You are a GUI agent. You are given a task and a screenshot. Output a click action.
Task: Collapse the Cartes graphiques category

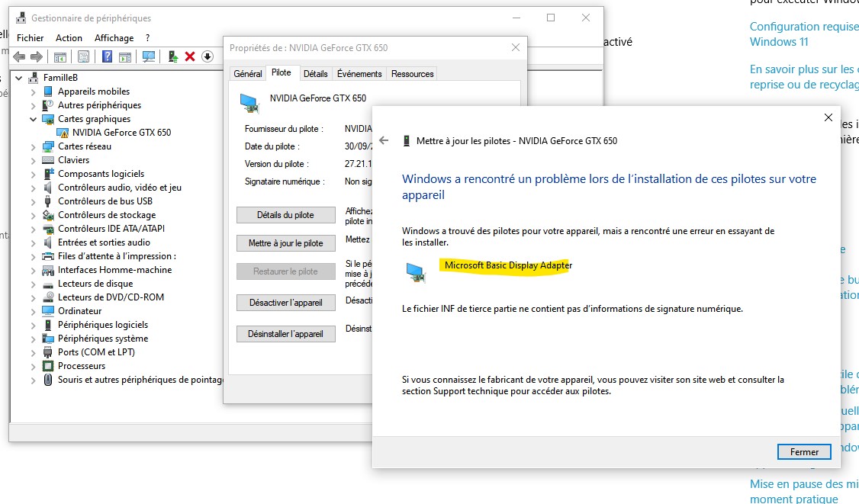(x=34, y=119)
